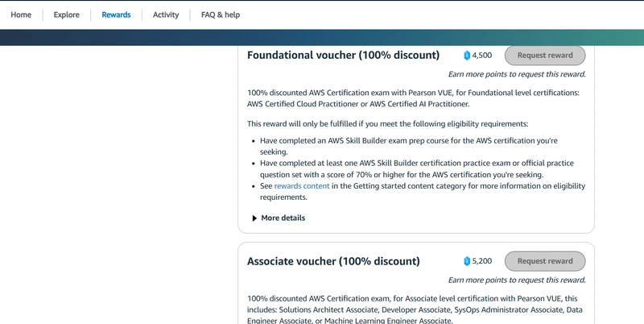
Task: Click the Foundational voucher (100% discount) heading
Action: tap(344, 55)
